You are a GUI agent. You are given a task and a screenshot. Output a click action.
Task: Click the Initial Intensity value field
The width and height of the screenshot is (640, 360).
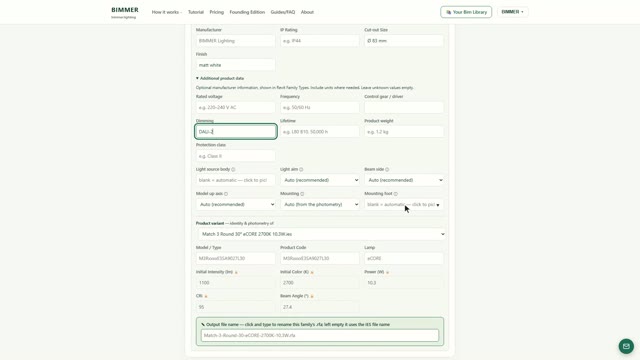(x=235, y=282)
